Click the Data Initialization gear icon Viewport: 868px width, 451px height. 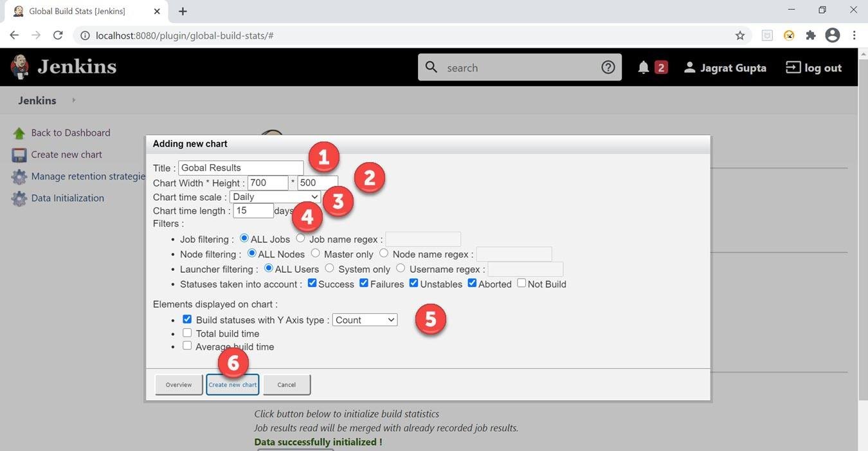click(19, 199)
